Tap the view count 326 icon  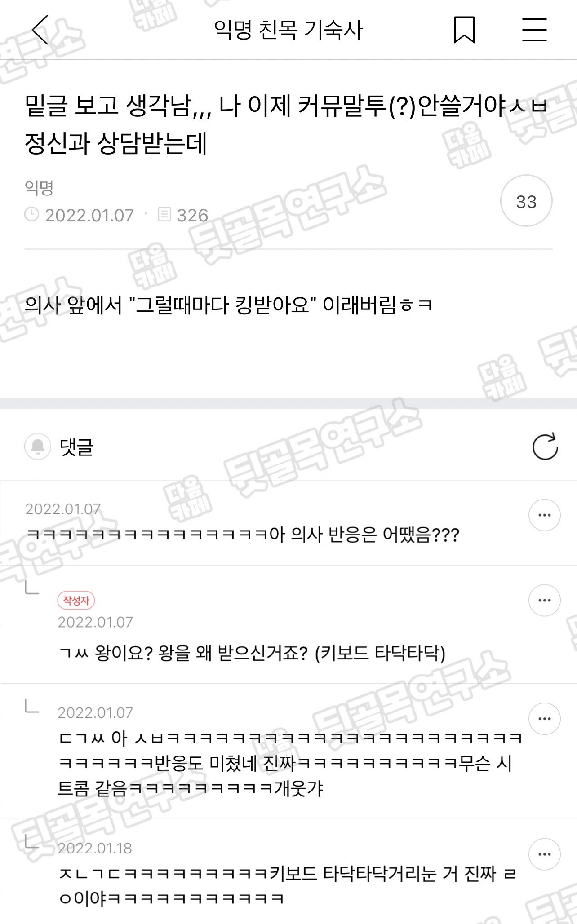click(x=164, y=214)
